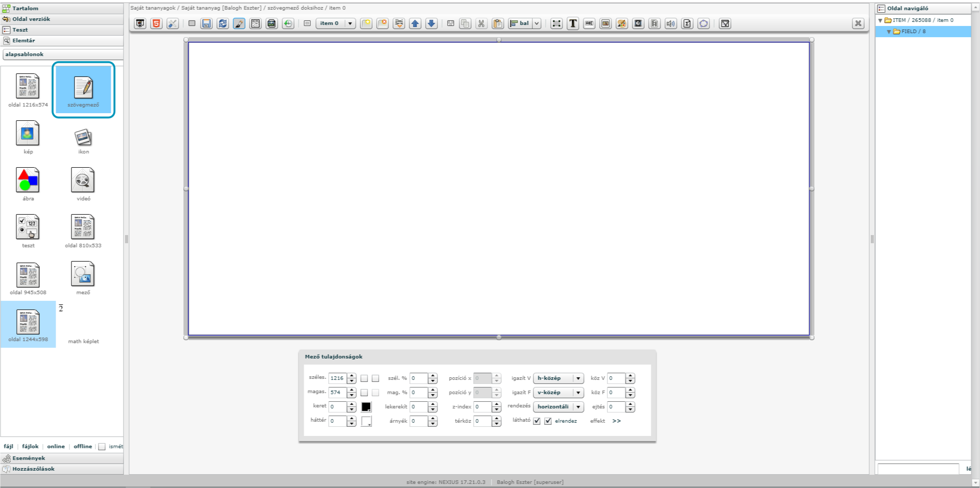Viewport: 980px width, 488px height.
Task: Click the speaker audio icon
Action: pos(671,23)
